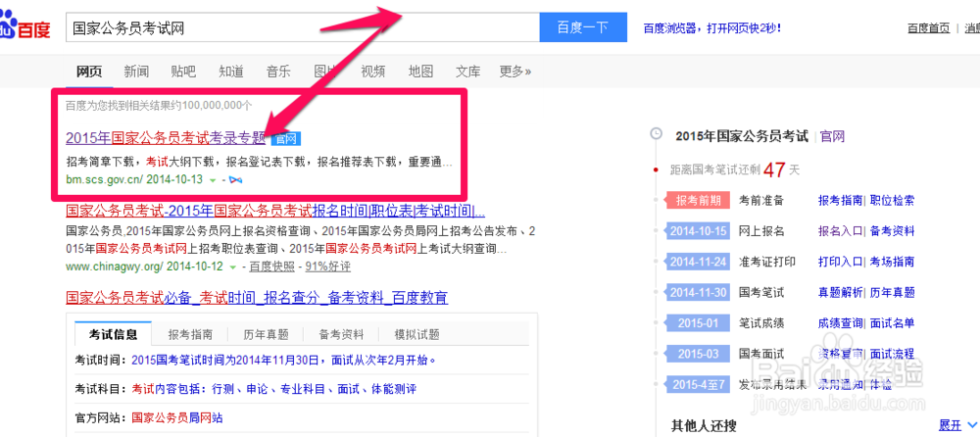Select the 考试信息 tab in education card
This screenshot has height=437, width=980.
click(x=113, y=334)
